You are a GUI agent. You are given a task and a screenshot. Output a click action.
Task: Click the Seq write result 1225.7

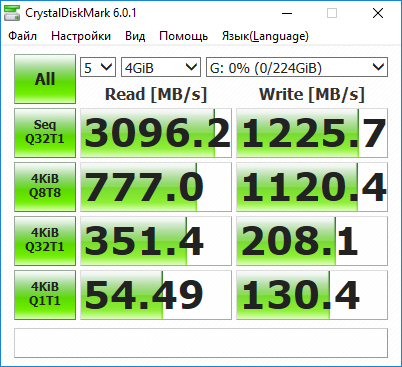pos(312,133)
